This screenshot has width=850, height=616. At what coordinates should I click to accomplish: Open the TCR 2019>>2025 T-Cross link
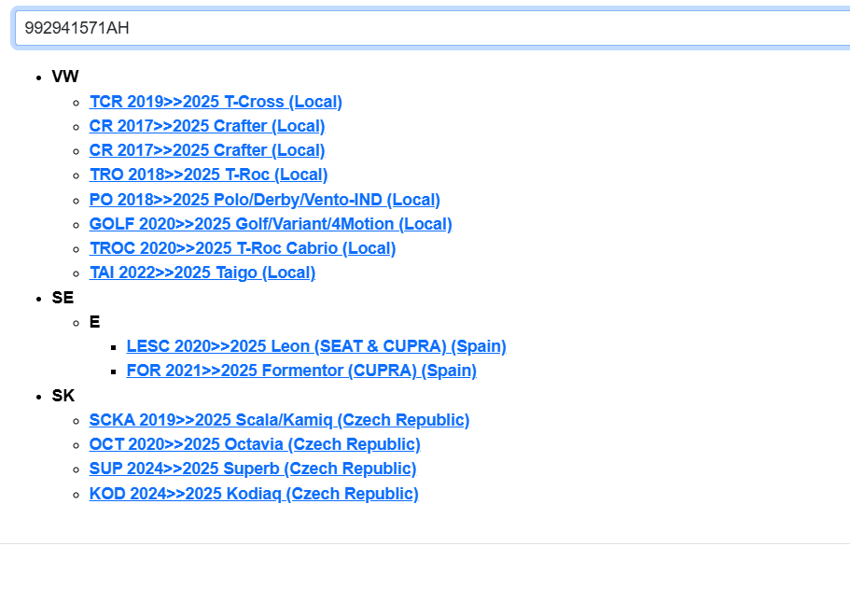pos(216,102)
